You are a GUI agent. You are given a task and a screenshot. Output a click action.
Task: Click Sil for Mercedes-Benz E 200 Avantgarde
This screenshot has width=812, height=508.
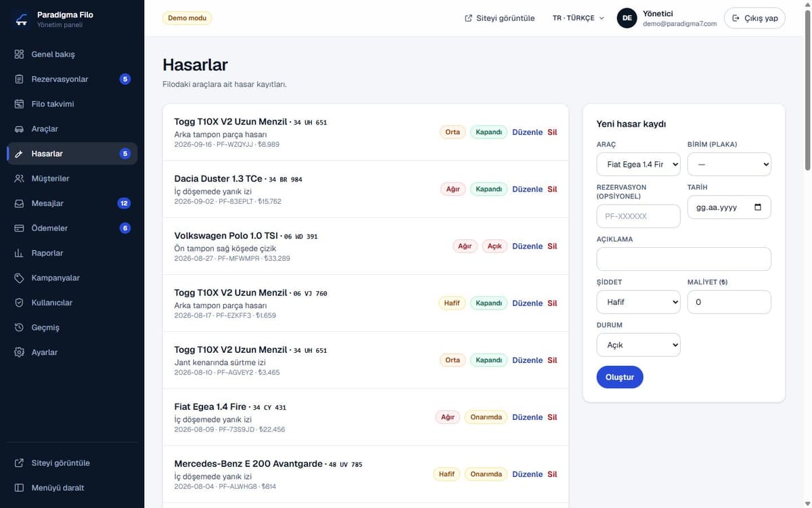click(x=552, y=474)
